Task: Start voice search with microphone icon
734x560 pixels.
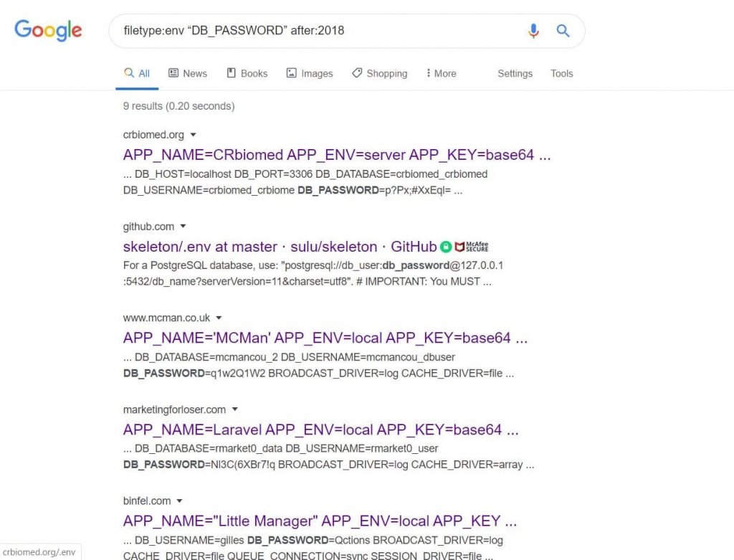Action: coord(533,31)
